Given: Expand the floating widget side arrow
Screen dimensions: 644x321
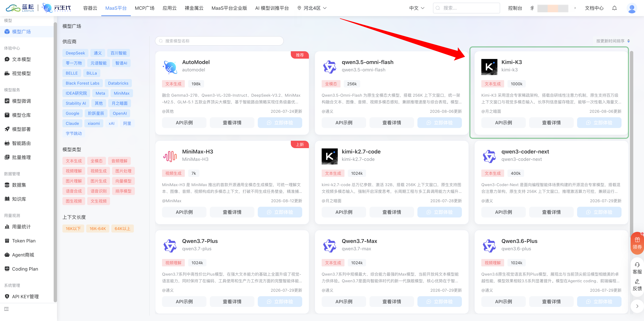Looking at the screenshot, I should click(x=637, y=306).
